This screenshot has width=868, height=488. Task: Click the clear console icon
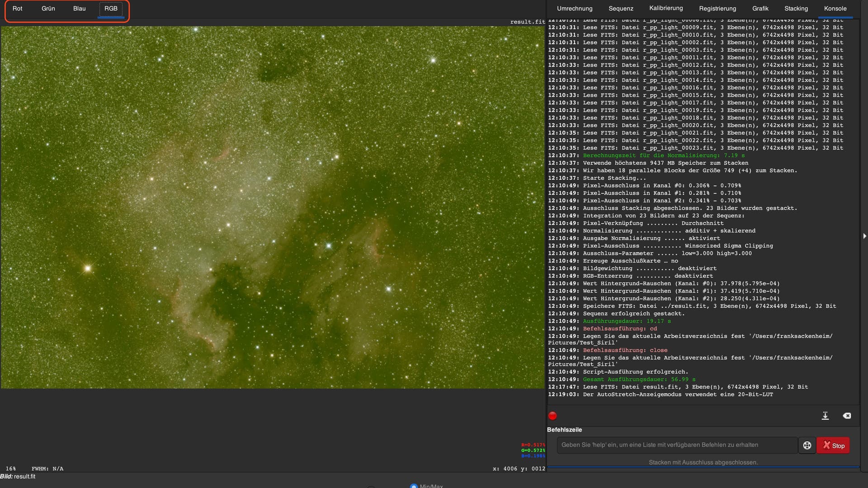[847, 415]
